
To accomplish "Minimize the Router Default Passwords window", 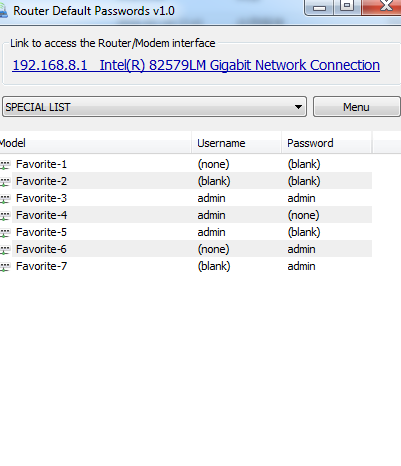I will click(x=319, y=6).
